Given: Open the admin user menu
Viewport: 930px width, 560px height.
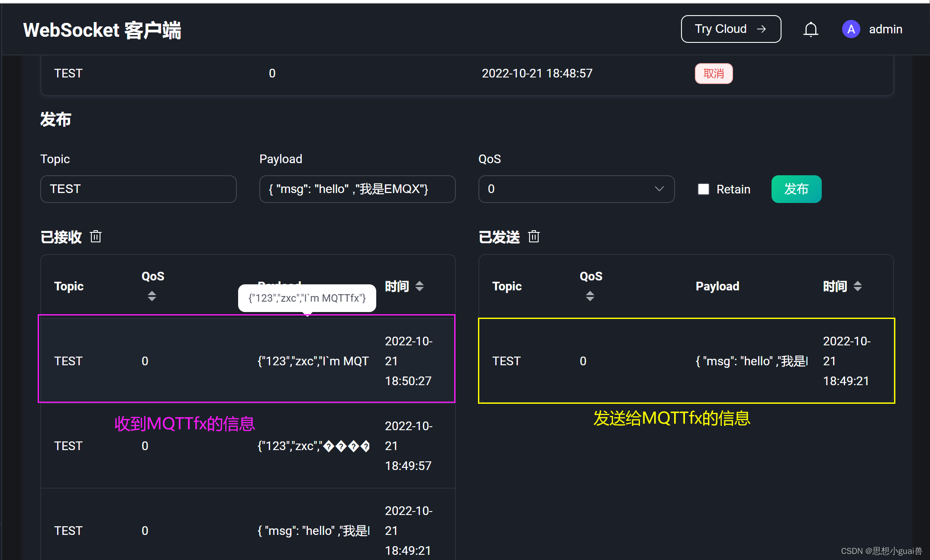Looking at the screenshot, I should tap(885, 29).
